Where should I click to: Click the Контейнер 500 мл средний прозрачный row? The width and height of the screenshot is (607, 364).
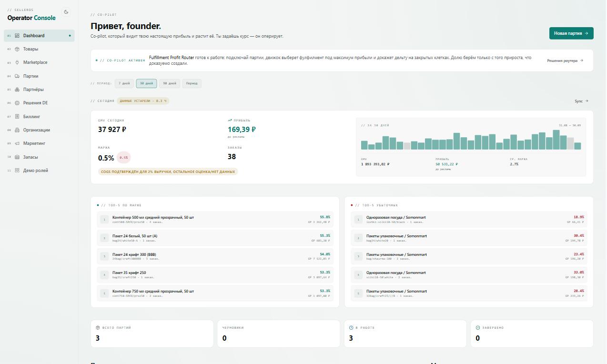coord(215,220)
